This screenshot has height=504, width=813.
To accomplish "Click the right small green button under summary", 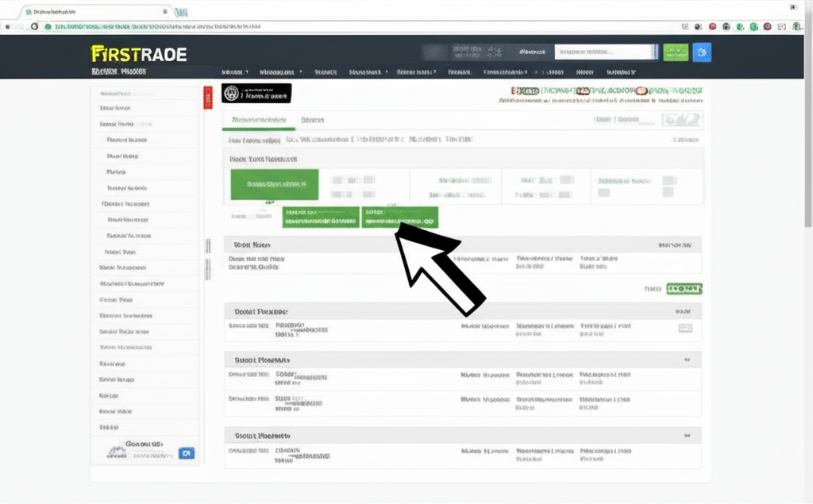I will coord(399,217).
